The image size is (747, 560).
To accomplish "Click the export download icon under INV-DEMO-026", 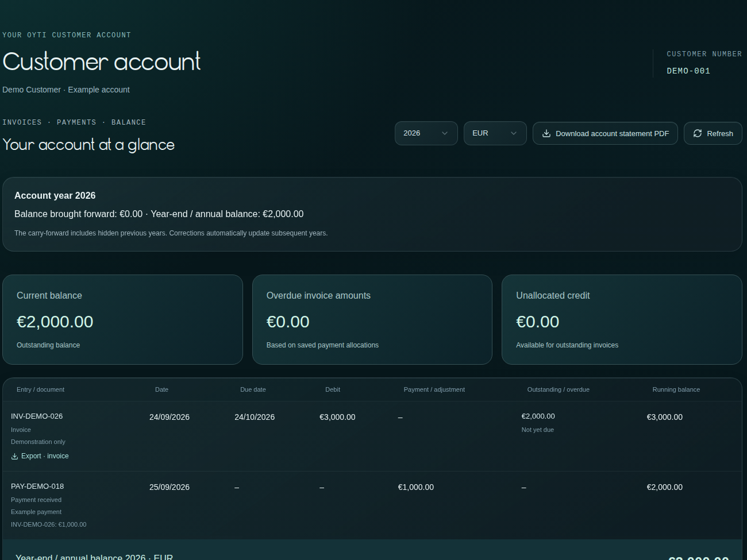I will pos(14,456).
